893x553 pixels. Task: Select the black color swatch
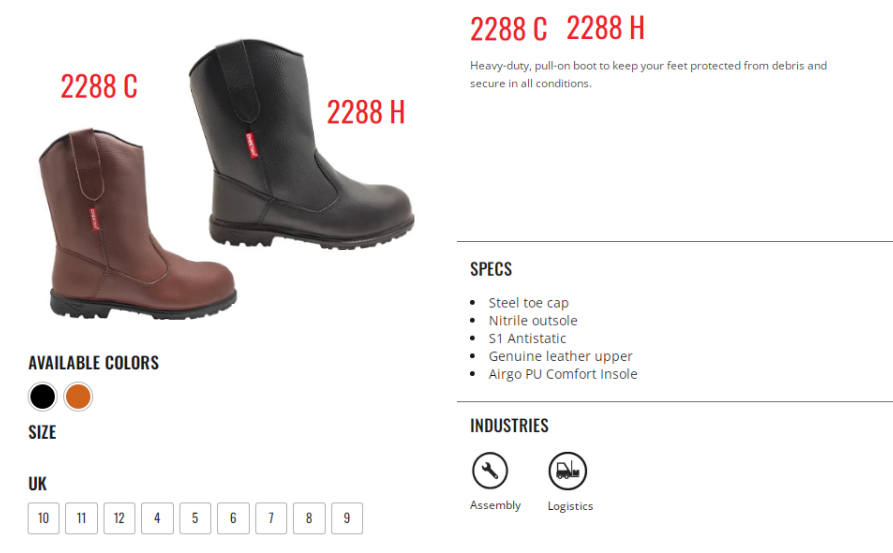click(43, 396)
